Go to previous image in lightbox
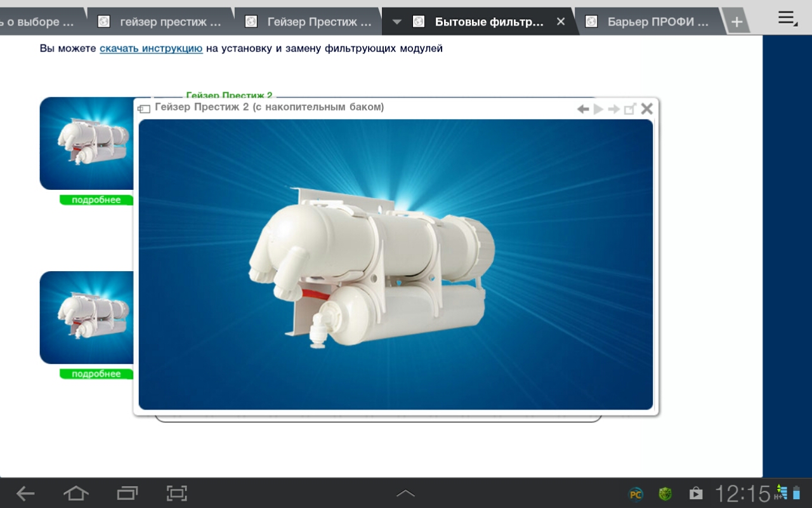The height and width of the screenshot is (508, 812). pyautogui.click(x=582, y=109)
